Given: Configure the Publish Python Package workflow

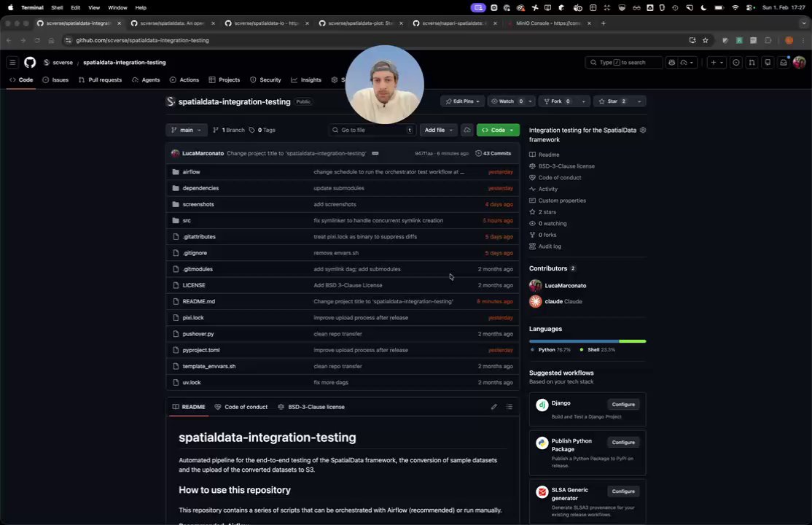Looking at the screenshot, I should pos(623,442).
